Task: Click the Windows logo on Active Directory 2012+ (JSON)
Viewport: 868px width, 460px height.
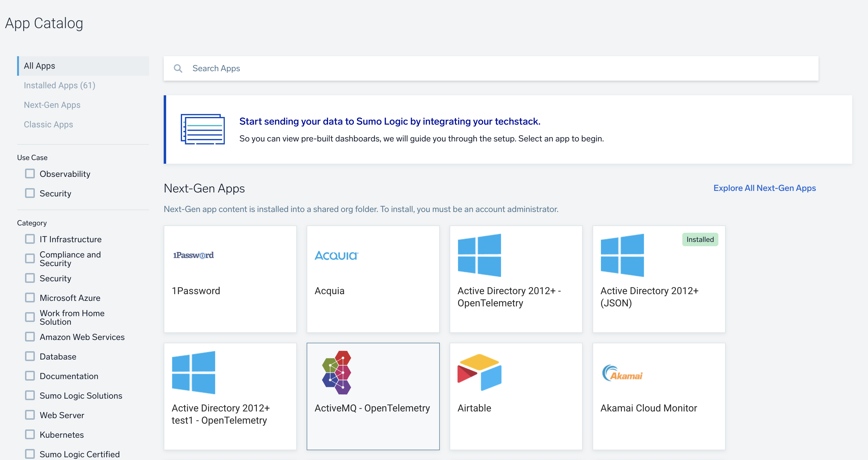Action: coord(622,255)
